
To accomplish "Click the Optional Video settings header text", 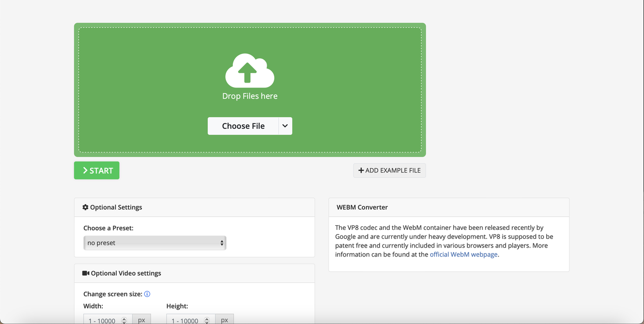I will (126, 273).
